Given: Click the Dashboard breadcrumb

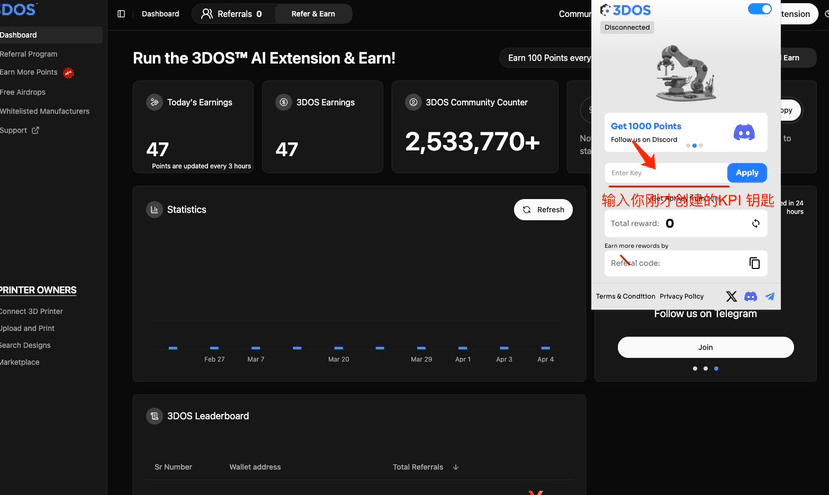Looking at the screenshot, I should click(x=160, y=14).
